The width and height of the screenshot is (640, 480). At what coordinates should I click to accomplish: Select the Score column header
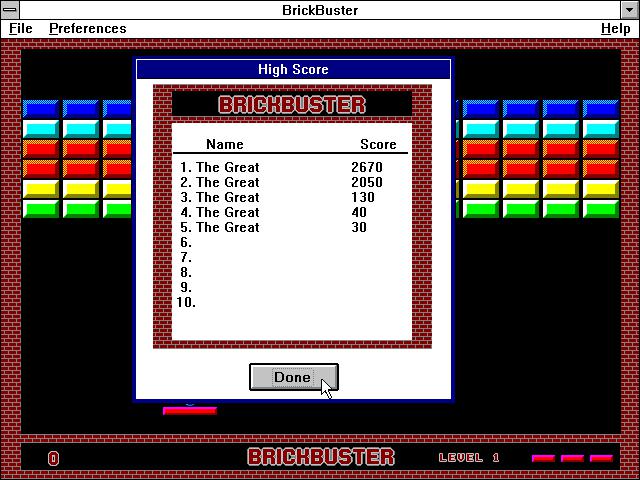(378, 144)
